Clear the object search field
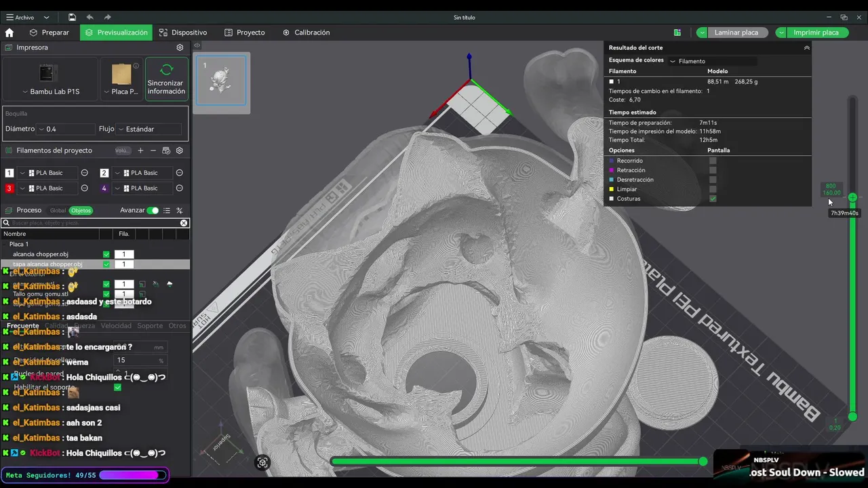Image resolution: width=868 pixels, height=488 pixels. pos(184,223)
